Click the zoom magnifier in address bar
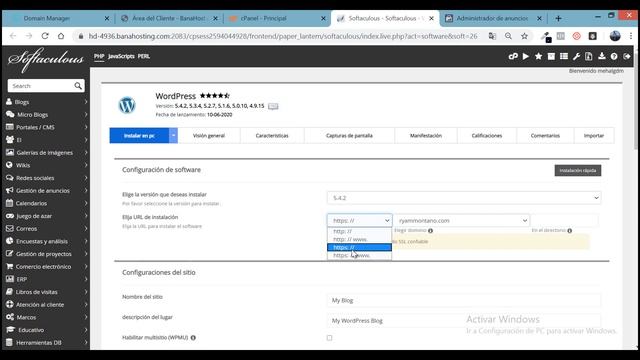Viewport: 640px width, 360px height. tap(508, 36)
